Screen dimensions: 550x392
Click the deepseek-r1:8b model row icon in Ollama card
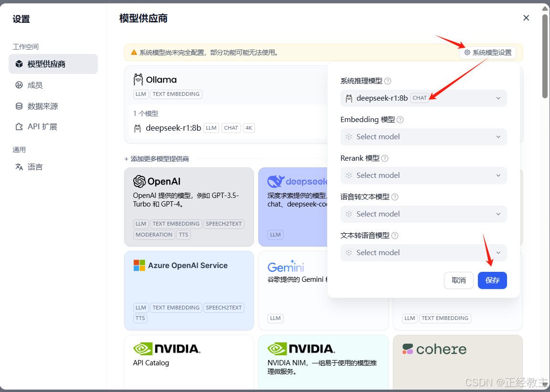click(x=137, y=128)
